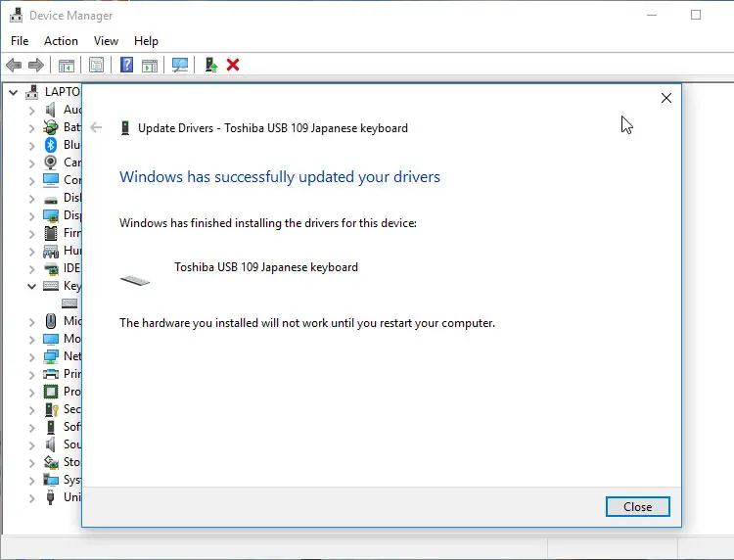734x560 pixels.
Task: Expand the Display adapters tree category
Action: (32, 216)
